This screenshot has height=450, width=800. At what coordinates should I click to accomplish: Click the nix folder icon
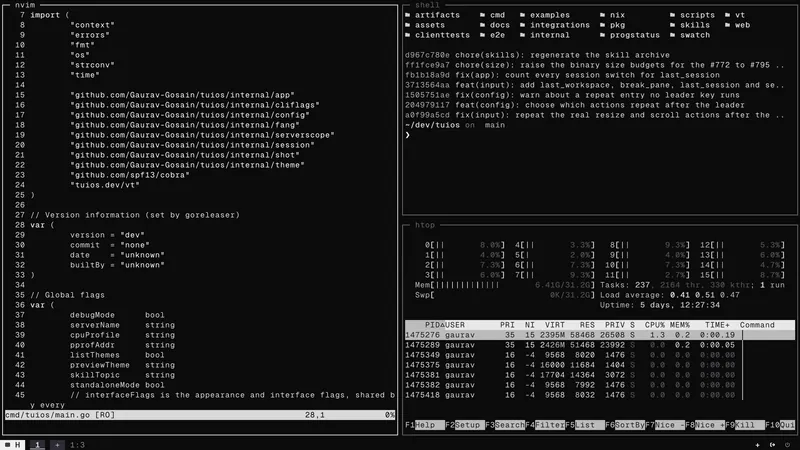click(603, 15)
